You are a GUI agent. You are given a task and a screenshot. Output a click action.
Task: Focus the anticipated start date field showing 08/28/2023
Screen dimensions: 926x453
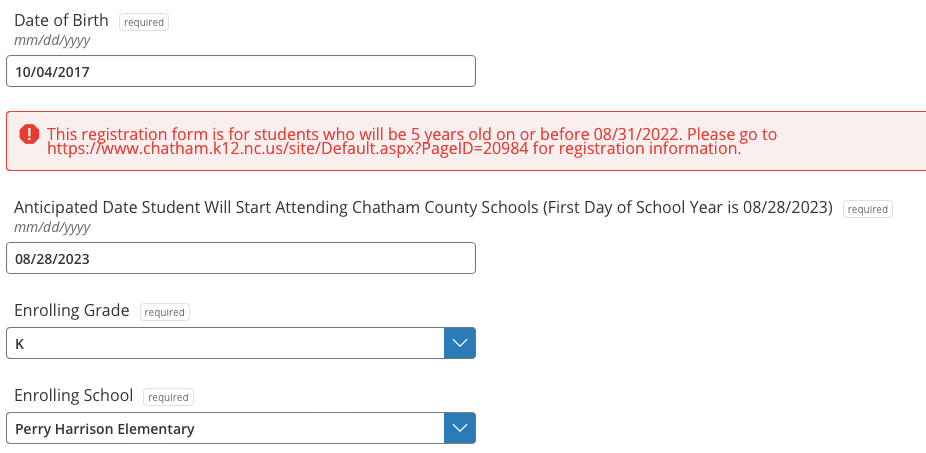click(x=240, y=259)
